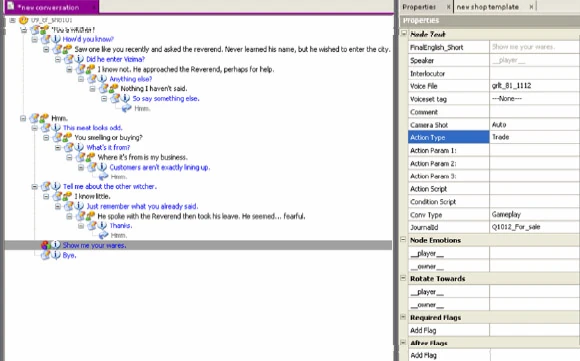Collapse the Required Flags section
This screenshot has height=361, width=580.
pyautogui.click(x=403, y=317)
